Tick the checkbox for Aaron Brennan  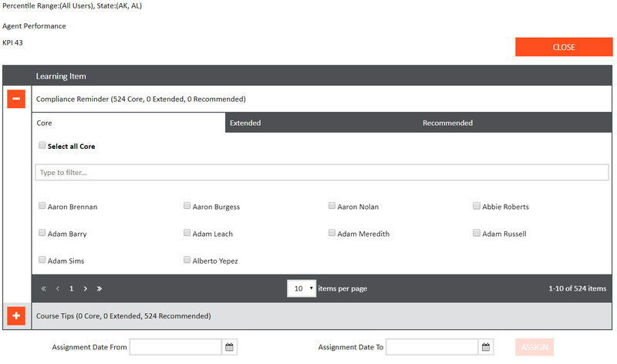tap(42, 206)
